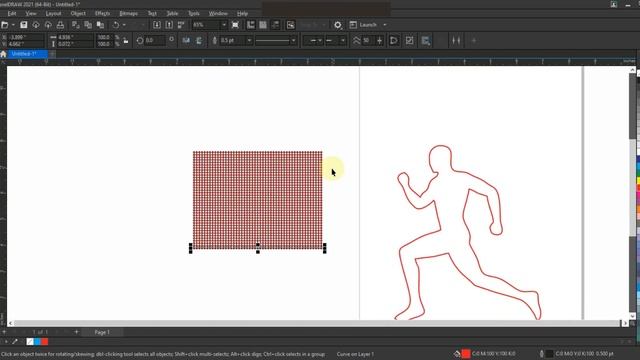
Task: Click the red fill color status swatch
Action: click(x=466, y=354)
